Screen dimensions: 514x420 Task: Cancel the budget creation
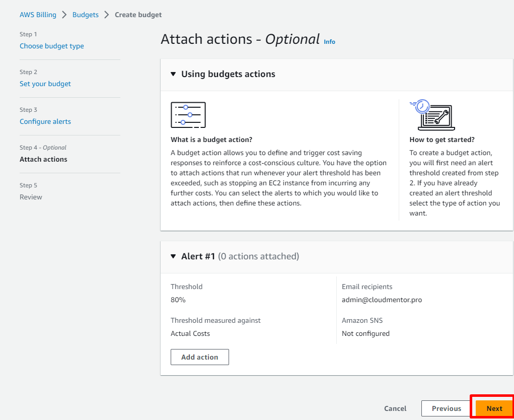tap(395, 408)
